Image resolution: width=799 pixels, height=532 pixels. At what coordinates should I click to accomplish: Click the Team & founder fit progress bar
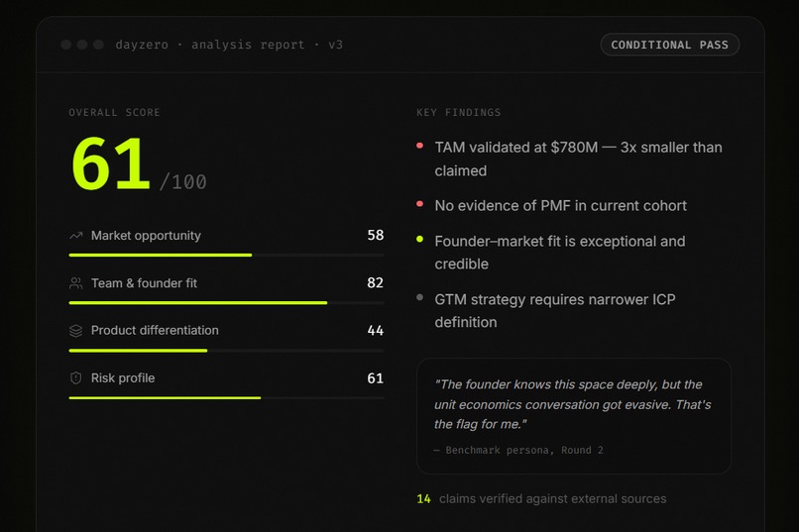(x=226, y=303)
